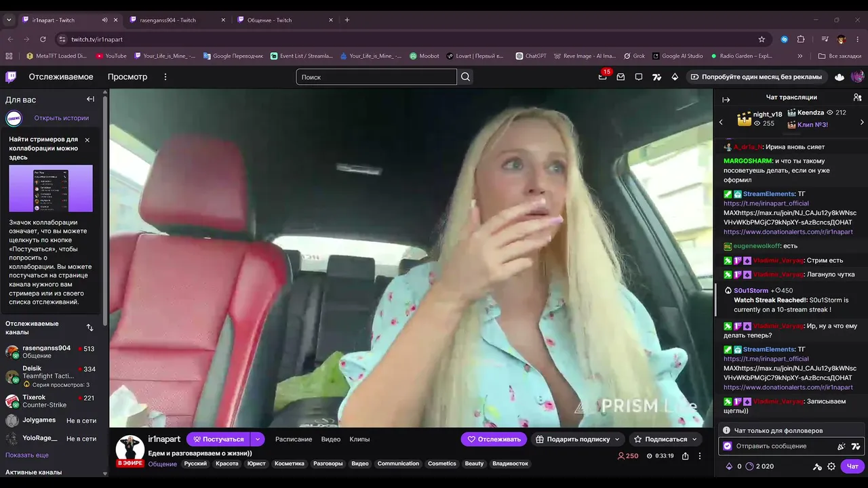Click the purple Чат send button

(852, 466)
